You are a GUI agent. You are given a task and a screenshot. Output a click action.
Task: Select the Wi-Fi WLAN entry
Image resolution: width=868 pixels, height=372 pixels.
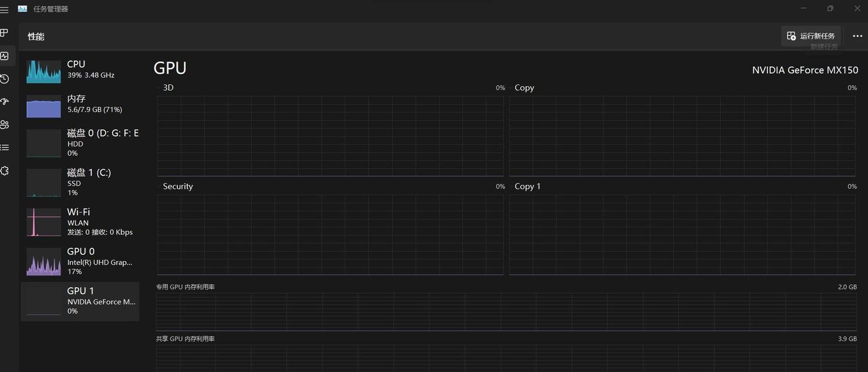click(80, 222)
